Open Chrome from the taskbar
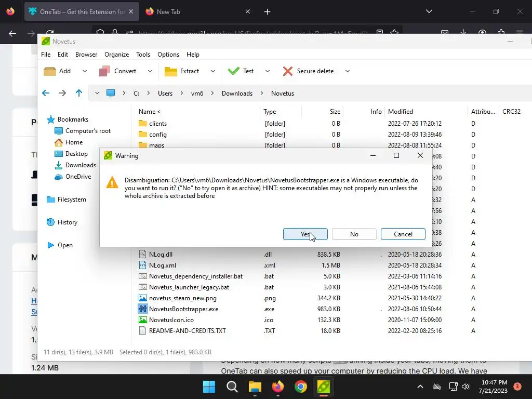Image resolution: width=532 pixels, height=399 pixels. coord(301,387)
